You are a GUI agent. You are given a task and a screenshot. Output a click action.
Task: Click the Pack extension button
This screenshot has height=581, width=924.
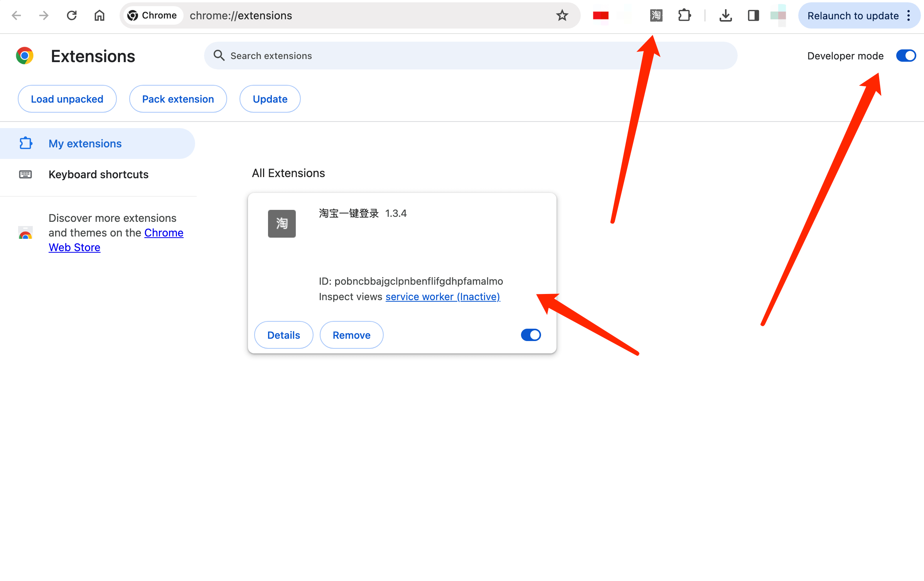[178, 99]
